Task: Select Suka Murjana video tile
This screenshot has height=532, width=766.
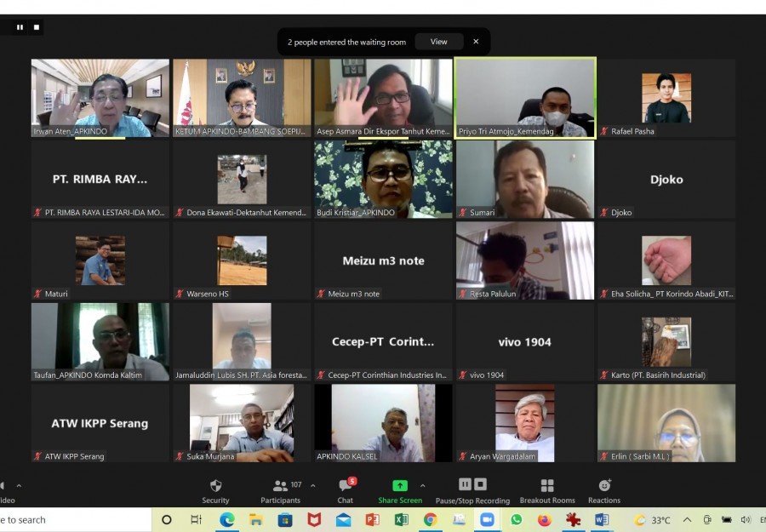Action: (242, 423)
